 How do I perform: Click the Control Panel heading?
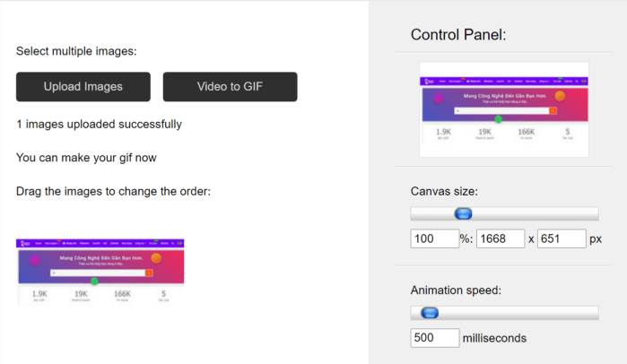pyautogui.click(x=458, y=35)
